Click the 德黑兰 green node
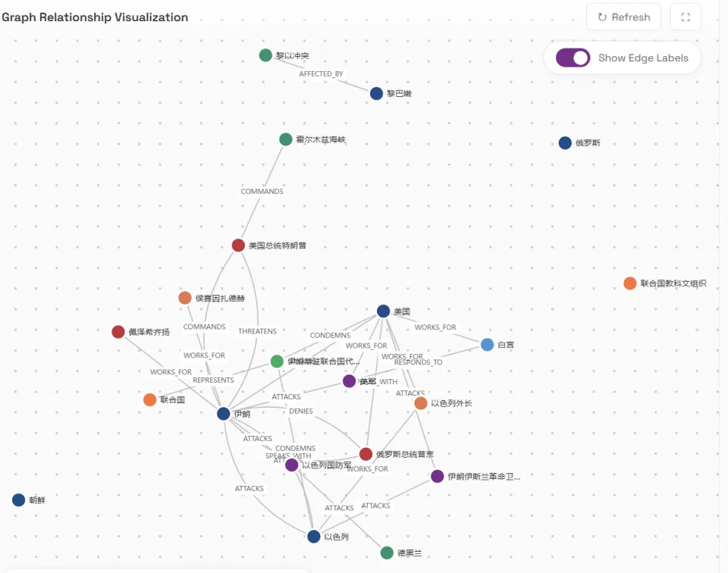 point(387,553)
